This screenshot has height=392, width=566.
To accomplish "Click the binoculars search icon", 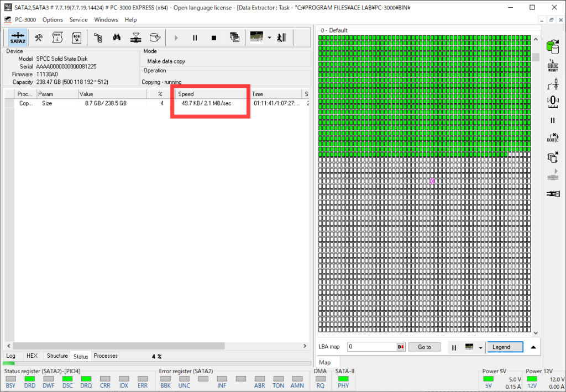I will coord(117,37).
